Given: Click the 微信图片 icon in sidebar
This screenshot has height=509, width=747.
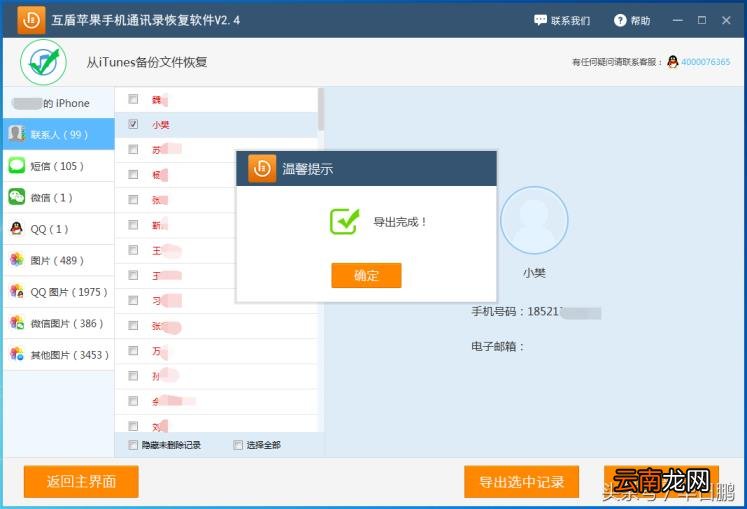Looking at the screenshot, I should point(17,323).
